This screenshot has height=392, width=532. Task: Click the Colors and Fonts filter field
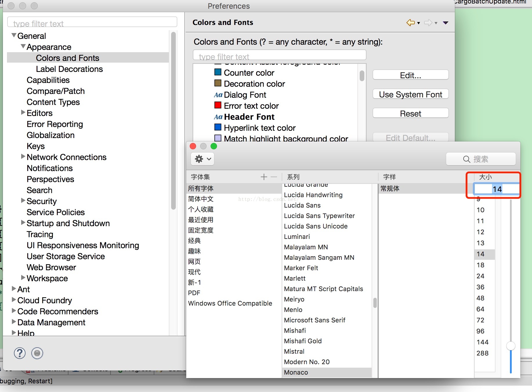[x=280, y=55]
